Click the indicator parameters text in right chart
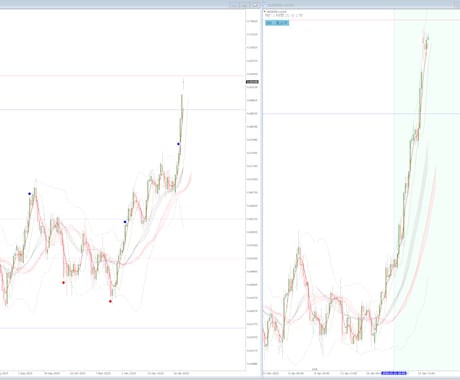This screenshot has height=380, width=460. tap(284, 15)
